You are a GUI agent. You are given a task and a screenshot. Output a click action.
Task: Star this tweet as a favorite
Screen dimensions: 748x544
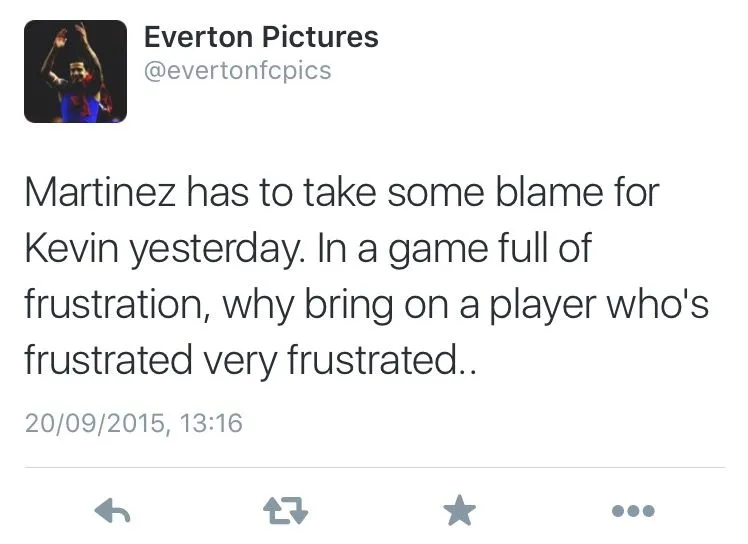click(459, 510)
